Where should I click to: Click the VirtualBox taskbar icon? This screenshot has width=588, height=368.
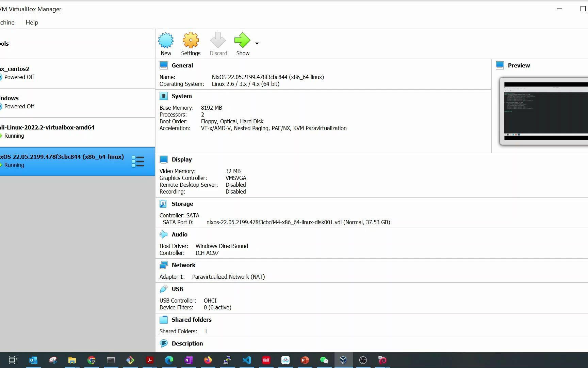(343, 360)
